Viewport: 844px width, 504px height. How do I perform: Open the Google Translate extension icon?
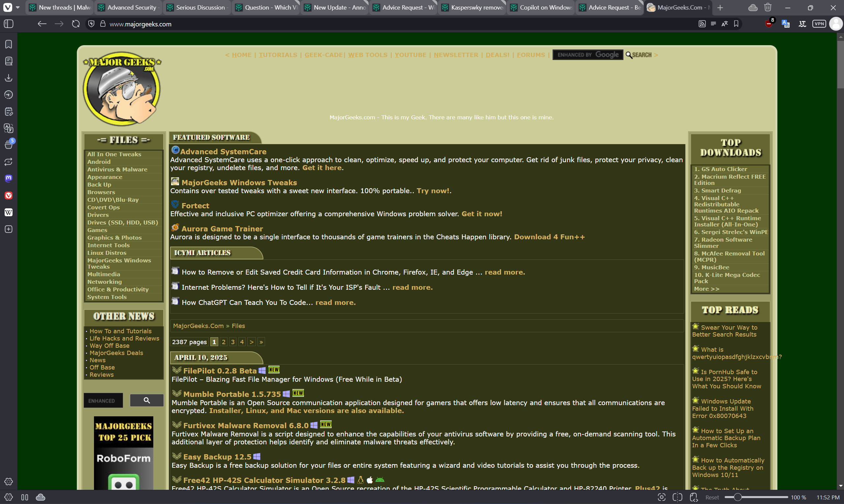click(785, 24)
